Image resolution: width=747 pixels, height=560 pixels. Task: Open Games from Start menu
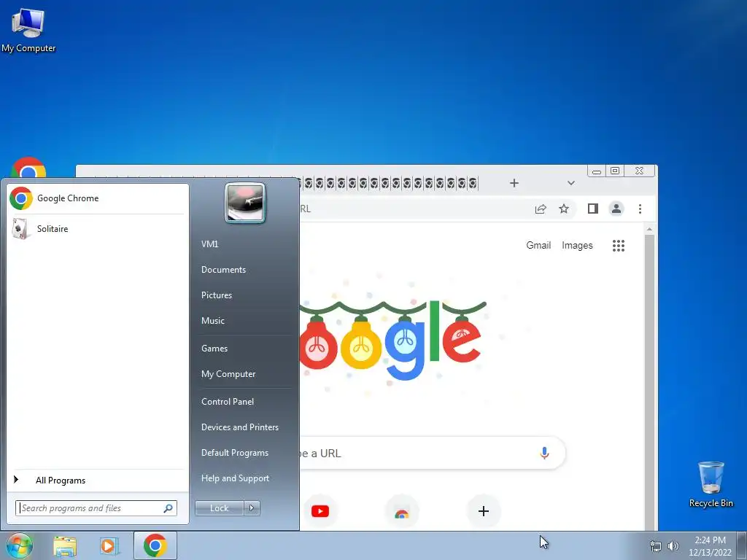pyautogui.click(x=214, y=349)
